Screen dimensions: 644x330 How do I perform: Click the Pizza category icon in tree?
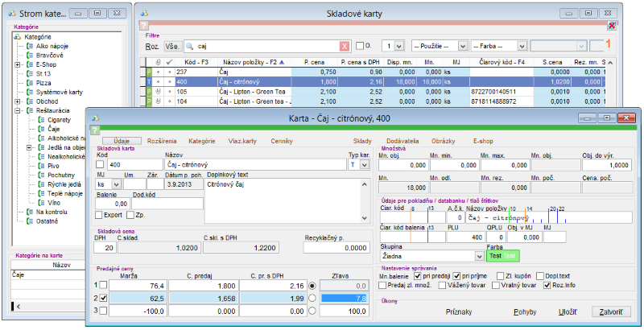pos(29,83)
